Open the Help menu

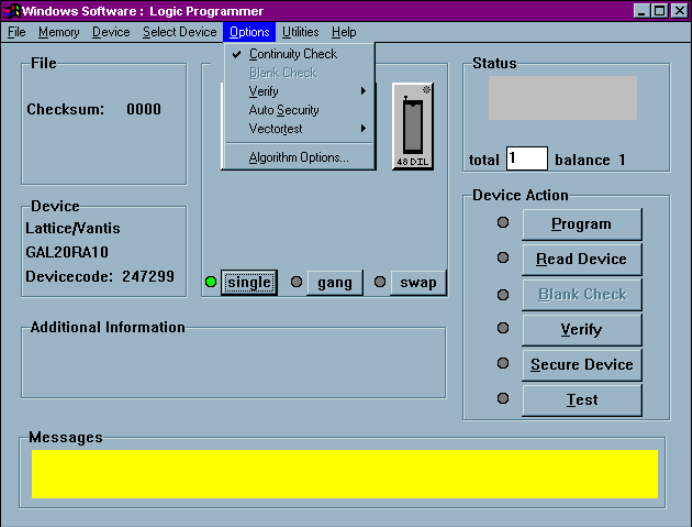tap(344, 32)
